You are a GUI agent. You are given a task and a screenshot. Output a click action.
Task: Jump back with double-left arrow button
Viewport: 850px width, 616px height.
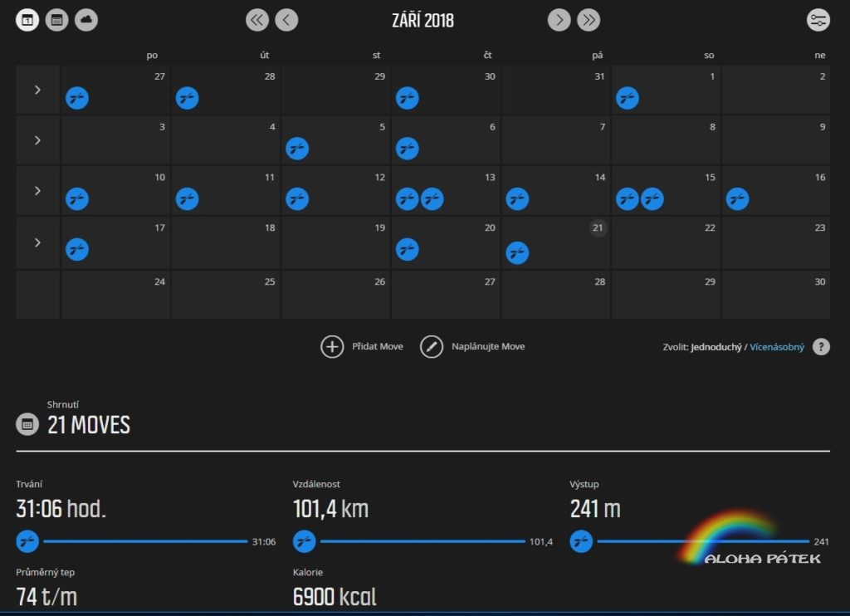click(x=257, y=21)
